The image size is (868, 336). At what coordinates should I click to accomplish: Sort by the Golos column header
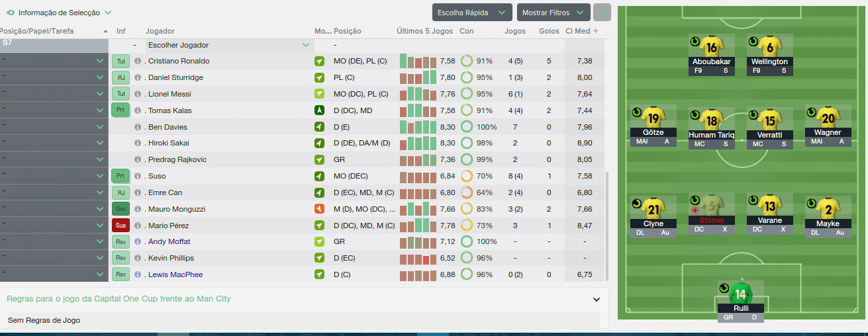(549, 31)
